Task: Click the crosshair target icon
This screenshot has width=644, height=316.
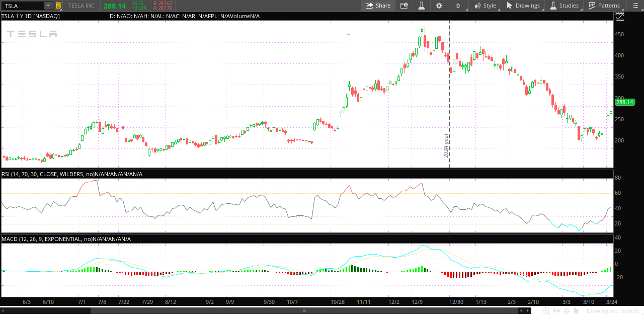Action: pos(567,311)
